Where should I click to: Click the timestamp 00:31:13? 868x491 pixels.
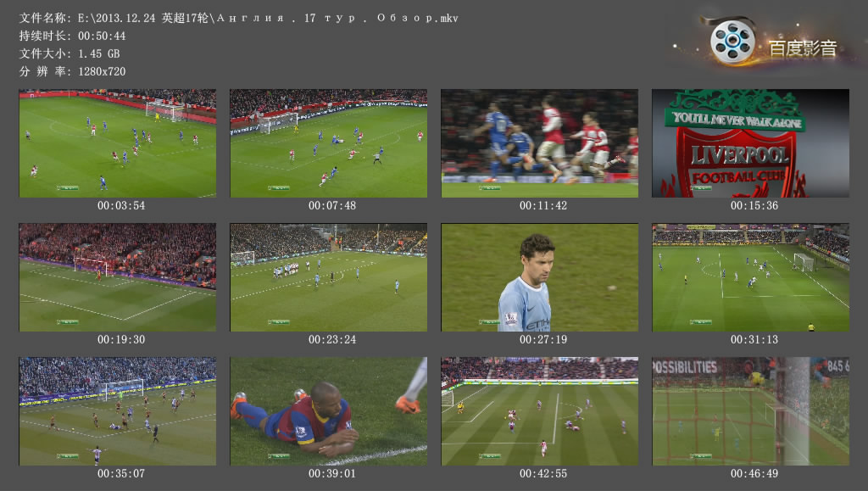click(754, 339)
